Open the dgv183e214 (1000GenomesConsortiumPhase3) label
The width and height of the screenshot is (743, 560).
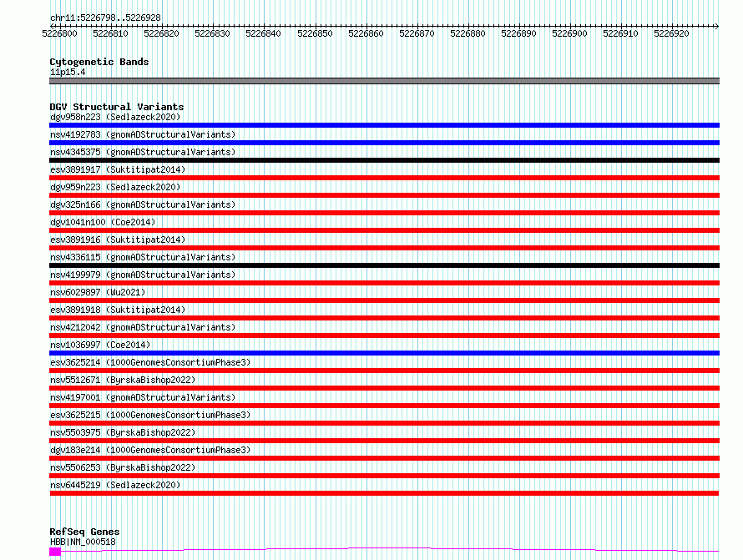tap(150, 450)
